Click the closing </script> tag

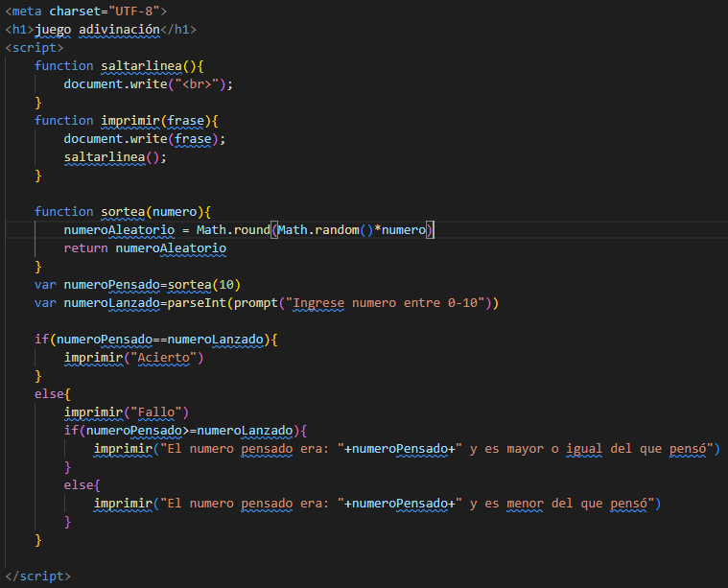pyautogui.click(x=37, y=576)
